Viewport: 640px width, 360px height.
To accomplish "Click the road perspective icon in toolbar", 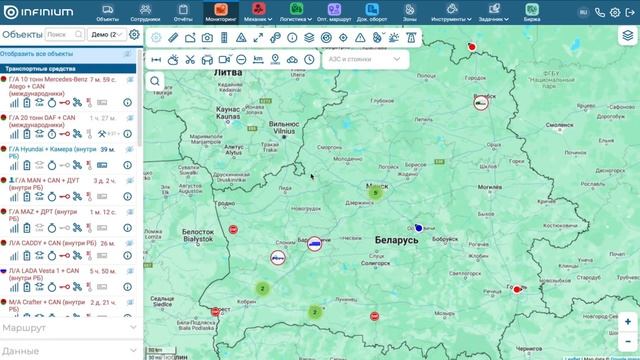I will [411, 38].
